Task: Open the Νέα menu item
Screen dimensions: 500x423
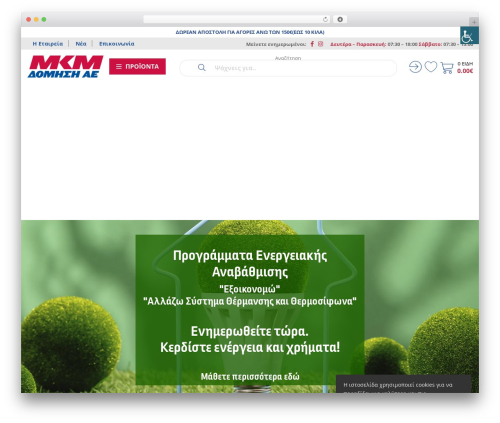Action: (81, 44)
